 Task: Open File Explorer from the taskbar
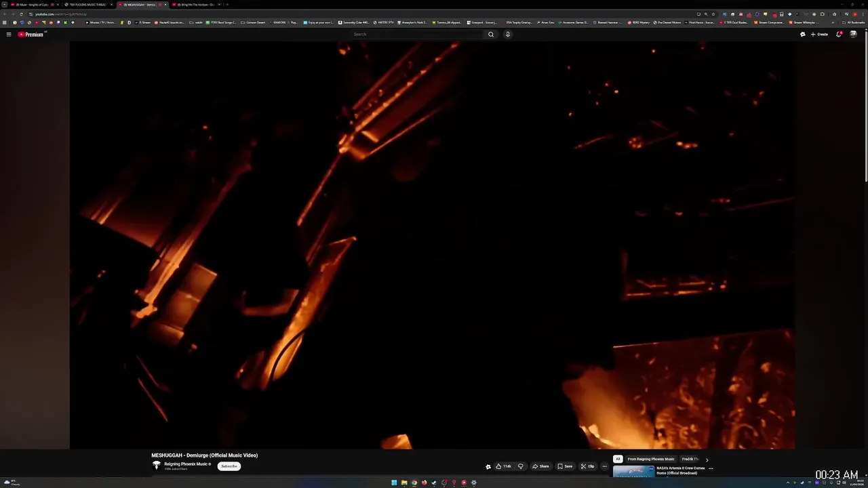coord(404,483)
